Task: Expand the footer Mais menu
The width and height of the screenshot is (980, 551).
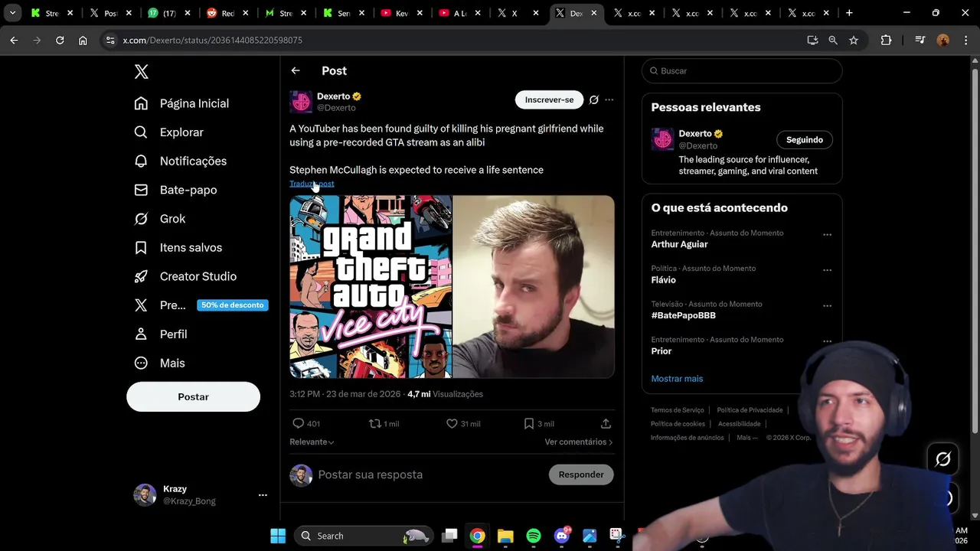Action: pyautogui.click(x=747, y=438)
